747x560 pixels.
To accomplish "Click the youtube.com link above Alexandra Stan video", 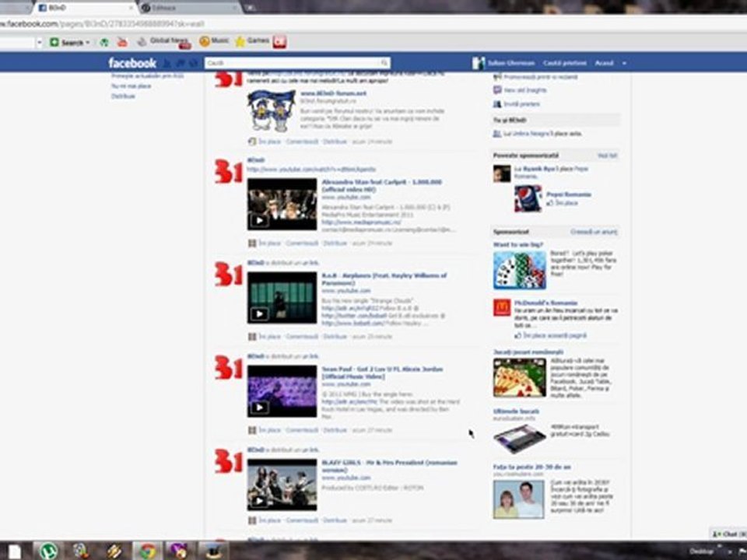I will (311, 170).
